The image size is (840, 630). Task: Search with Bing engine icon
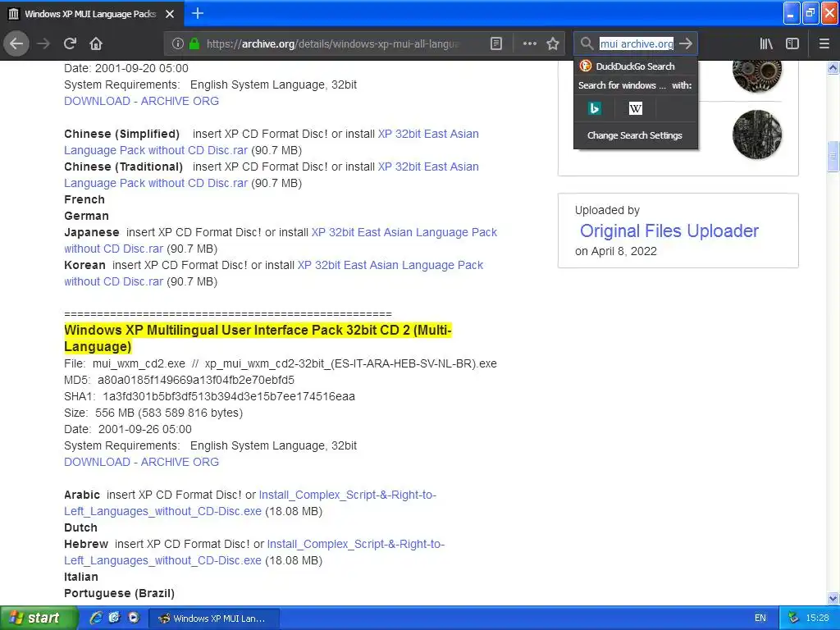[594, 109]
